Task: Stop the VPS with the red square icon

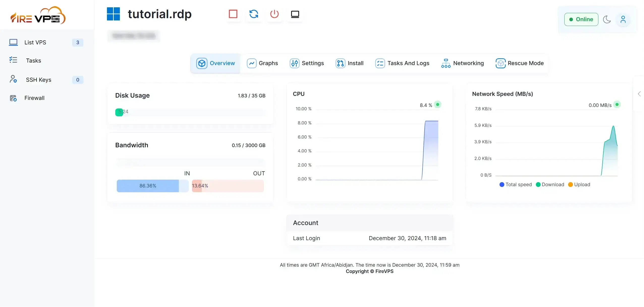Action: (x=233, y=14)
